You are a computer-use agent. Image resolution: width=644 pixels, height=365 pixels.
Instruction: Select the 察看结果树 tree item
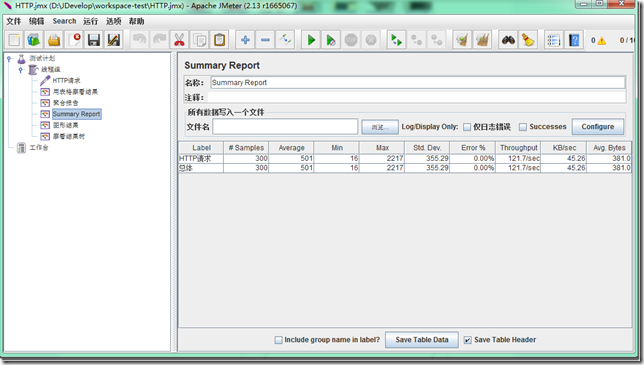tap(69, 136)
